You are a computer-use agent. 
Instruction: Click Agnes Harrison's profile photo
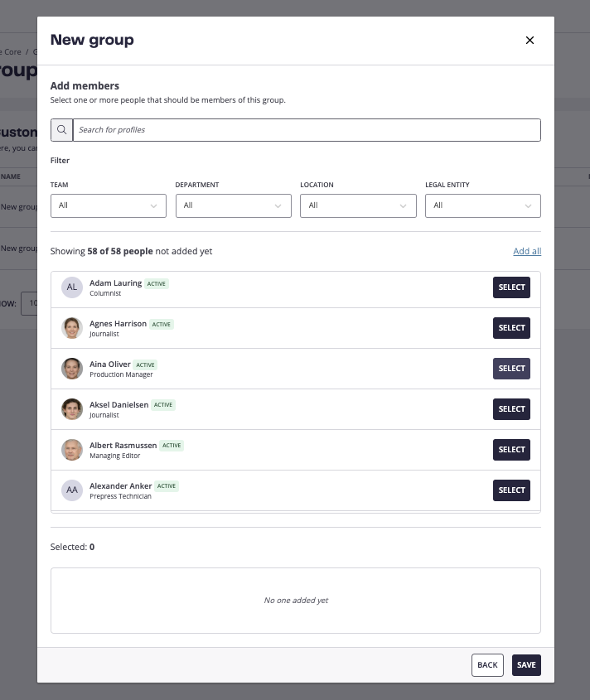(x=72, y=328)
